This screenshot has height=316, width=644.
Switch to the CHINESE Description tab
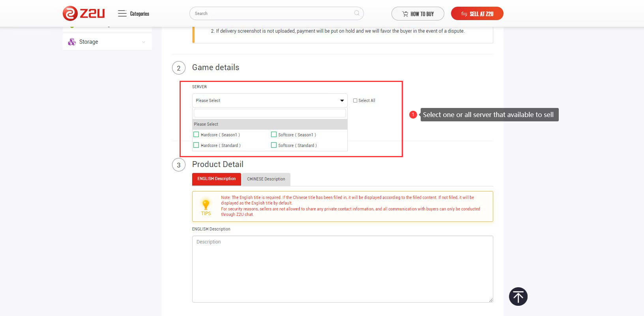[x=266, y=179]
